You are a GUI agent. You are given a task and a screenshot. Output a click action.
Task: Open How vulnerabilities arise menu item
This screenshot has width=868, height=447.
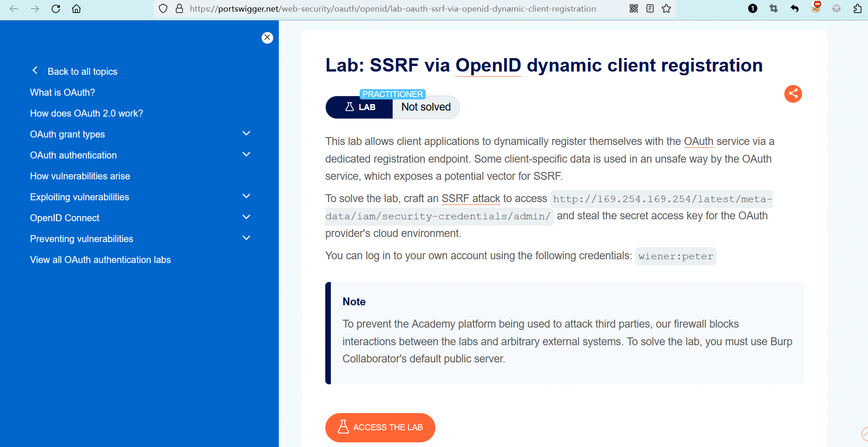80,176
